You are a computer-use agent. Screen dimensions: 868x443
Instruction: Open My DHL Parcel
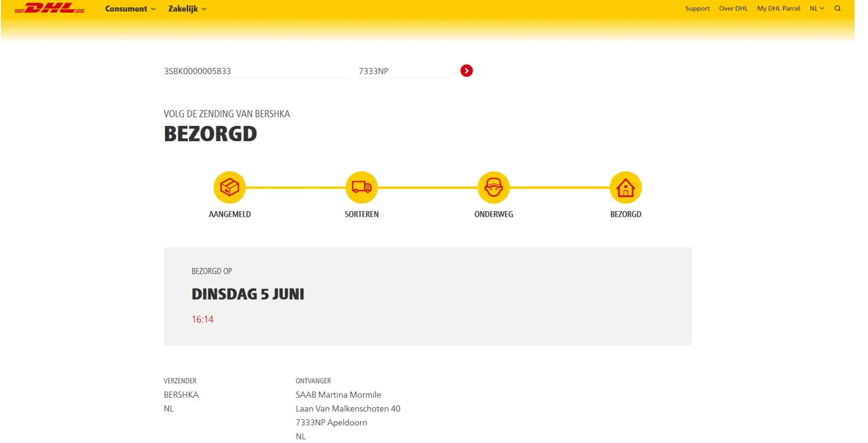[778, 8]
